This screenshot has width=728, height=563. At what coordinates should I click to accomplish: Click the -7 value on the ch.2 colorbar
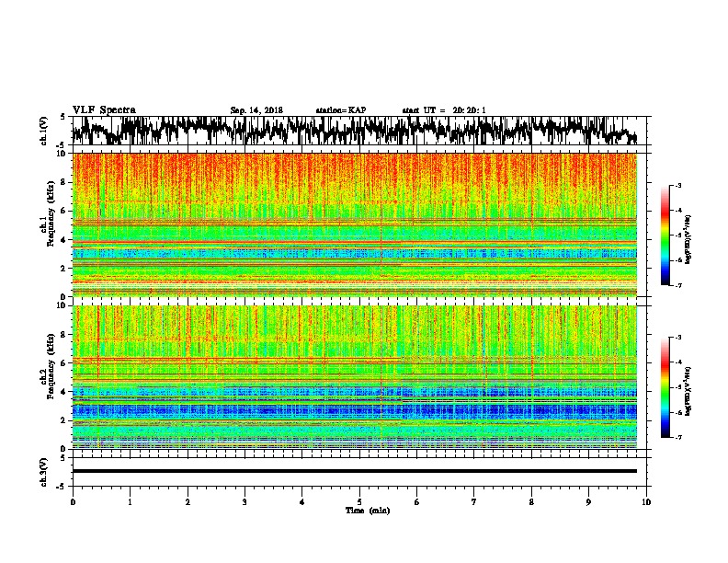coord(677,437)
